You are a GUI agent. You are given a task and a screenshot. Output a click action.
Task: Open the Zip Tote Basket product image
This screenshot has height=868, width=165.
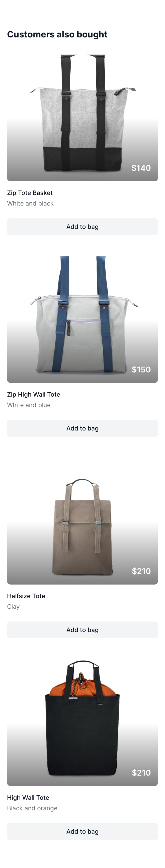point(82,118)
